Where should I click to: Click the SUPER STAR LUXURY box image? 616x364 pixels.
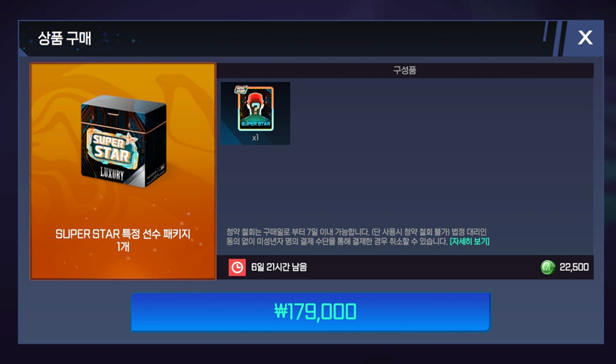[124, 141]
